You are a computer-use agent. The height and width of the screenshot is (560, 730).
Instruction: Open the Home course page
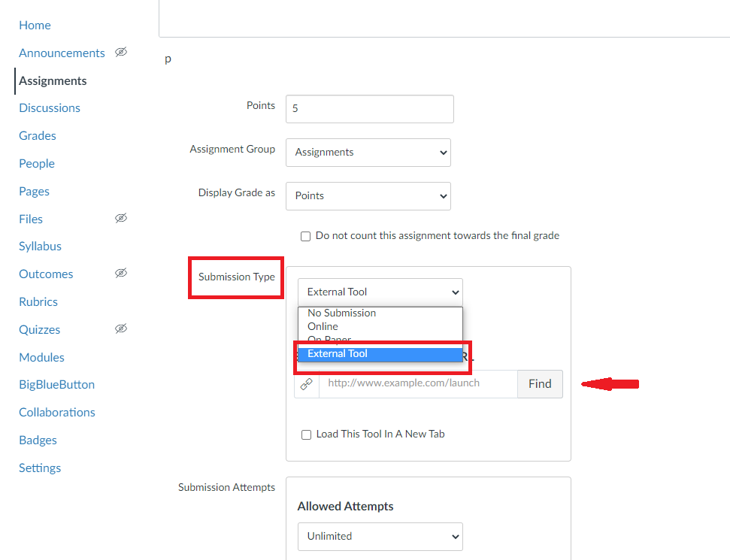click(35, 25)
